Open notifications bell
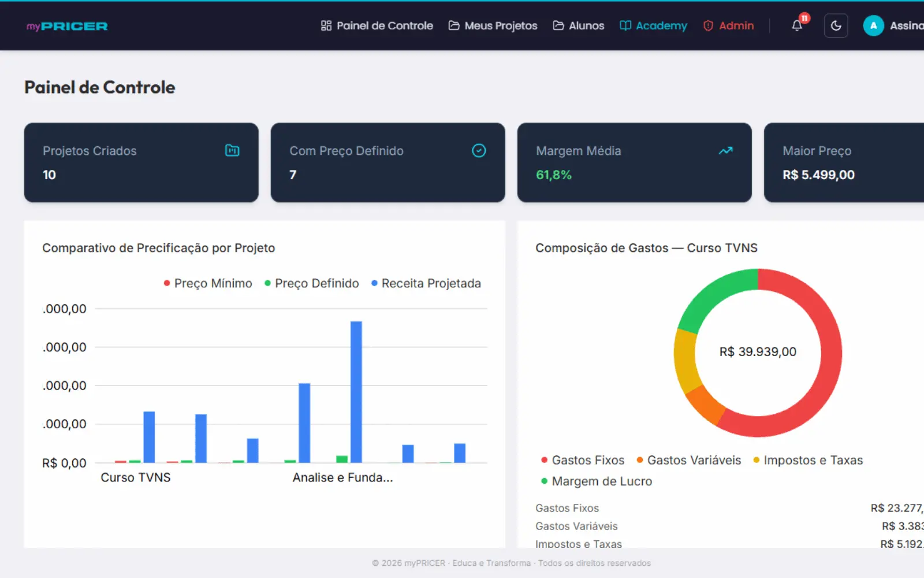The height and width of the screenshot is (578, 924). click(x=797, y=25)
